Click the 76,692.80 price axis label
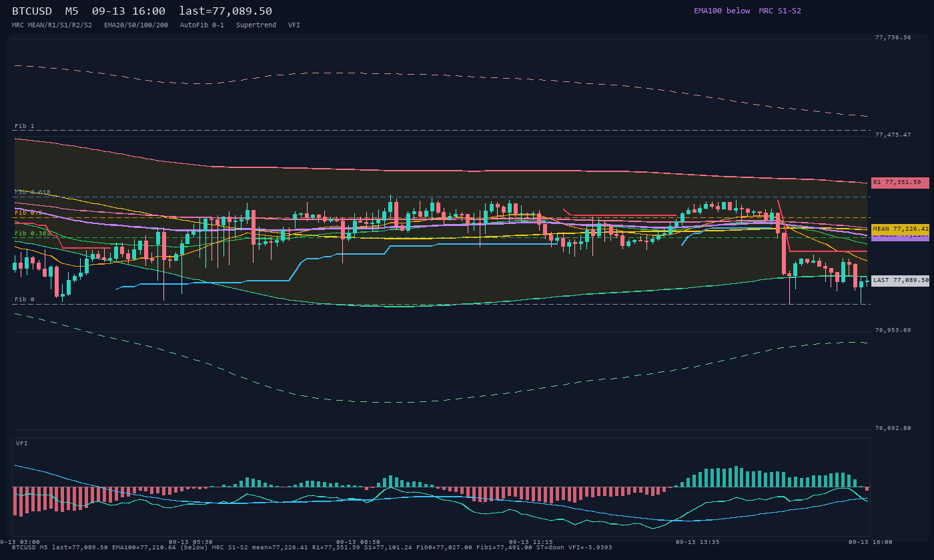Screen dimensions: 934x560 (893, 428)
